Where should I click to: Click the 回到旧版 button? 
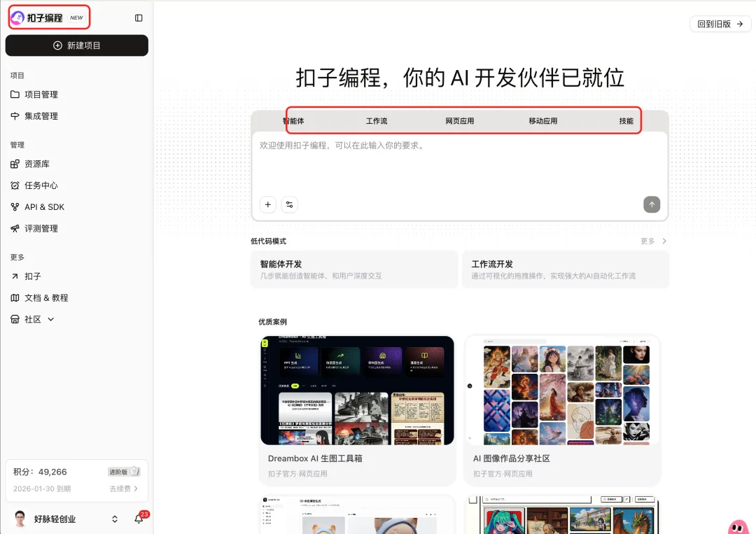[x=720, y=24]
